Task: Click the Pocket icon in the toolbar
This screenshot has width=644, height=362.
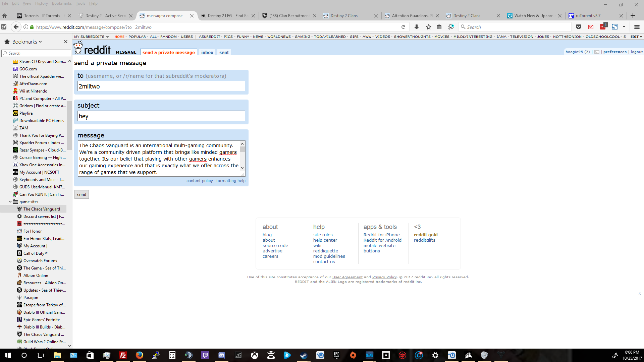Action: [579, 27]
